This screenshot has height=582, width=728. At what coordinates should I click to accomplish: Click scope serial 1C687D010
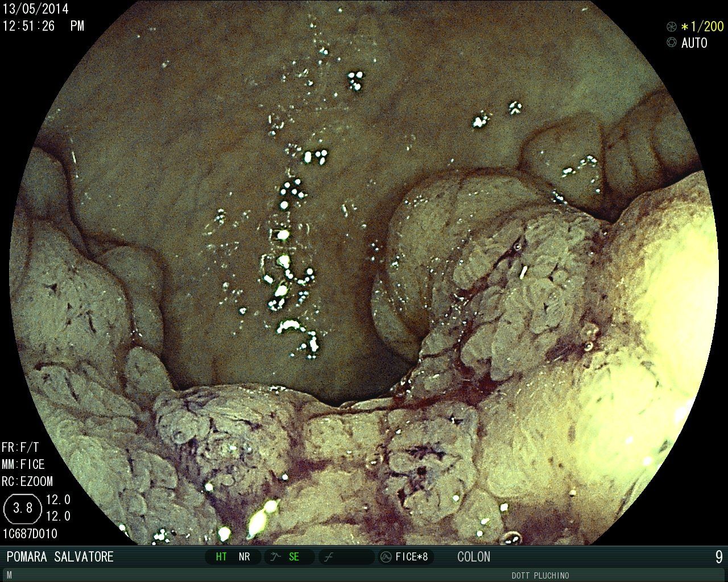30,534
